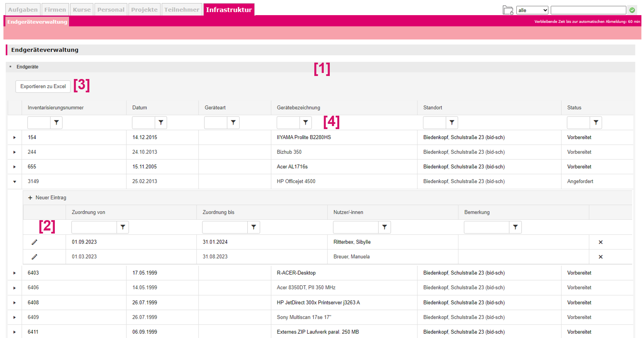Image resolution: width=644 pixels, height=338 pixels.
Task: Switch to the Teilnehmer tab
Action: point(182,9)
